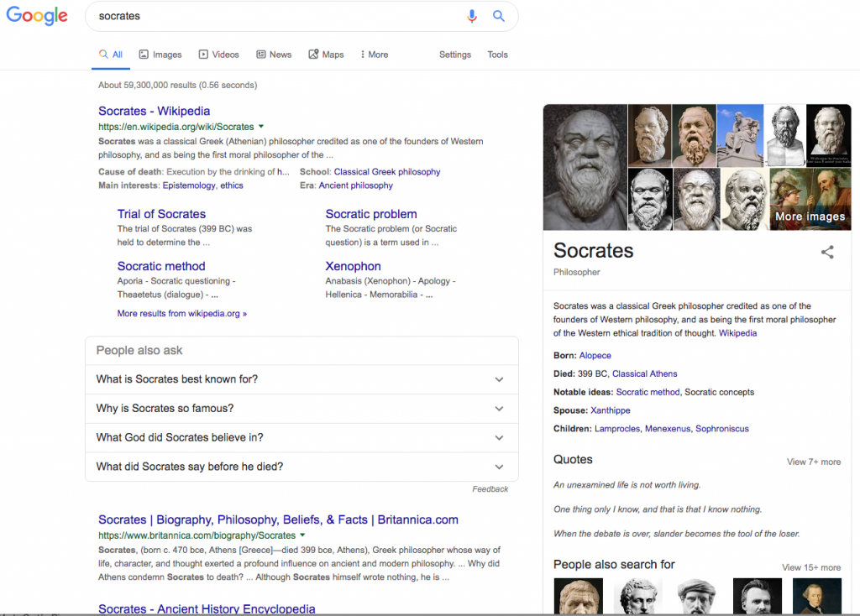Open the Socratic problem sitelink
This screenshot has width=860, height=616.
pos(370,214)
